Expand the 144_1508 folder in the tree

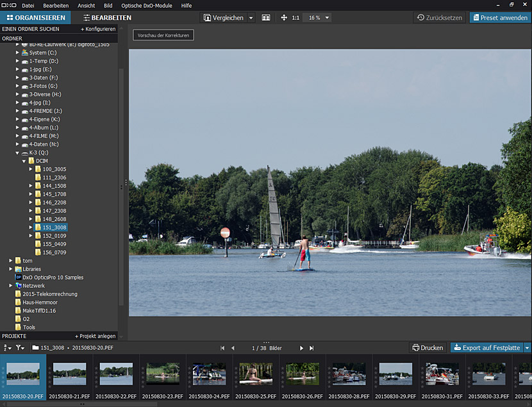click(x=31, y=186)
